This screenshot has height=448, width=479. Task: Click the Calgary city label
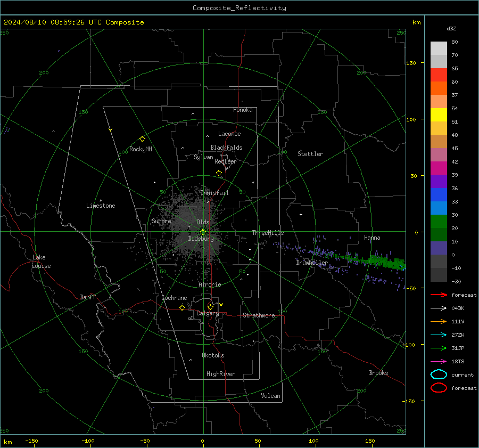[208, 313]
